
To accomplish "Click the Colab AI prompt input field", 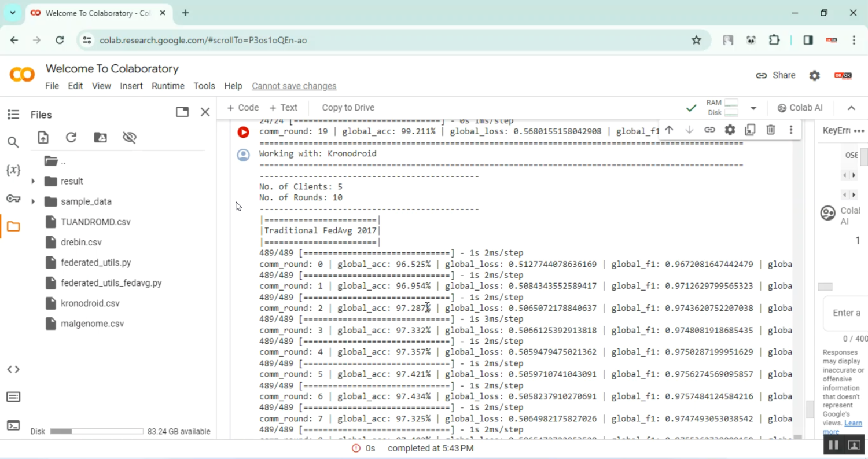I will (x=845, y=313).
